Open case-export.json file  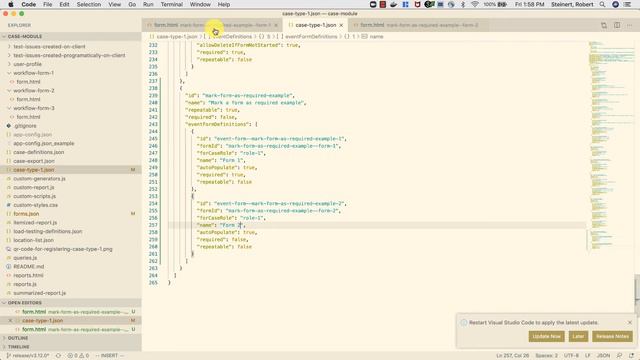click(x=71, y=161)
